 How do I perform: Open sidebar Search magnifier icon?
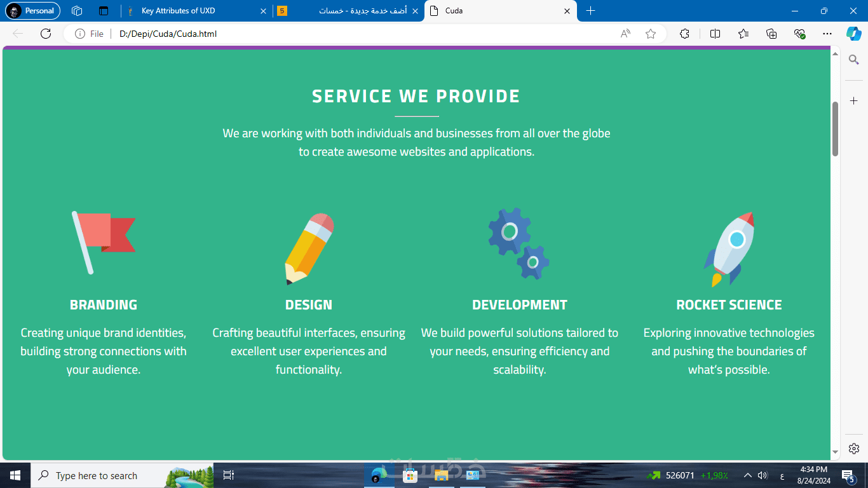(854, 60)
